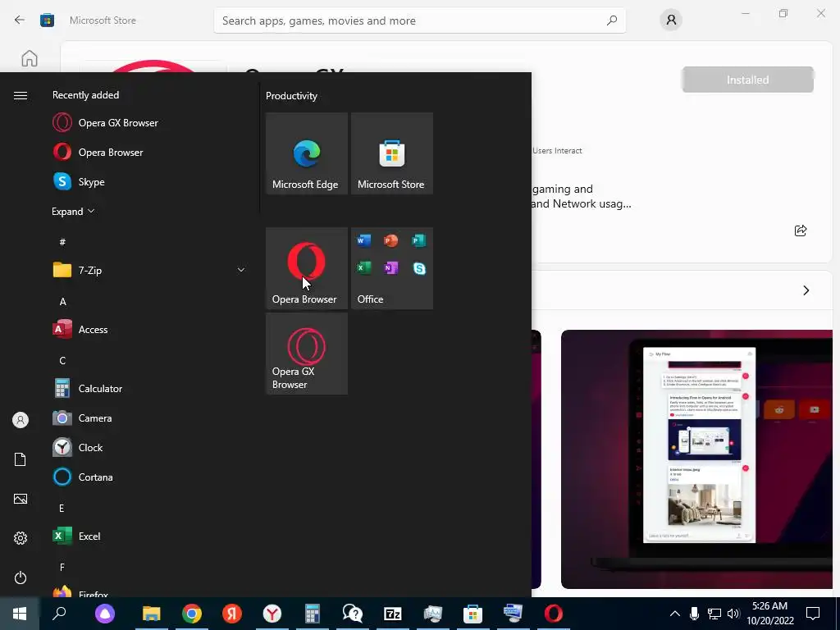Click the # section header in app list
840x630 pixels.
pyautogui.click(x=62, y=242)
